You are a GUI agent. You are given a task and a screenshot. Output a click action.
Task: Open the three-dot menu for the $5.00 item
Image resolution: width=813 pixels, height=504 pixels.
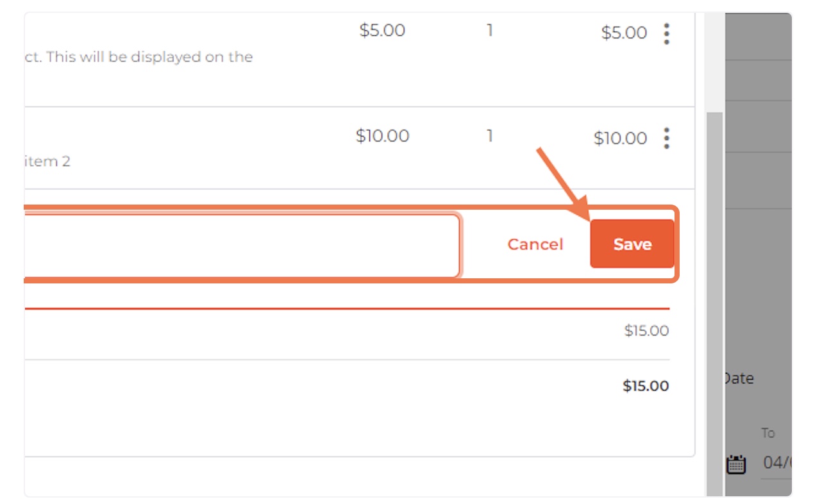[x=667, y=33]
